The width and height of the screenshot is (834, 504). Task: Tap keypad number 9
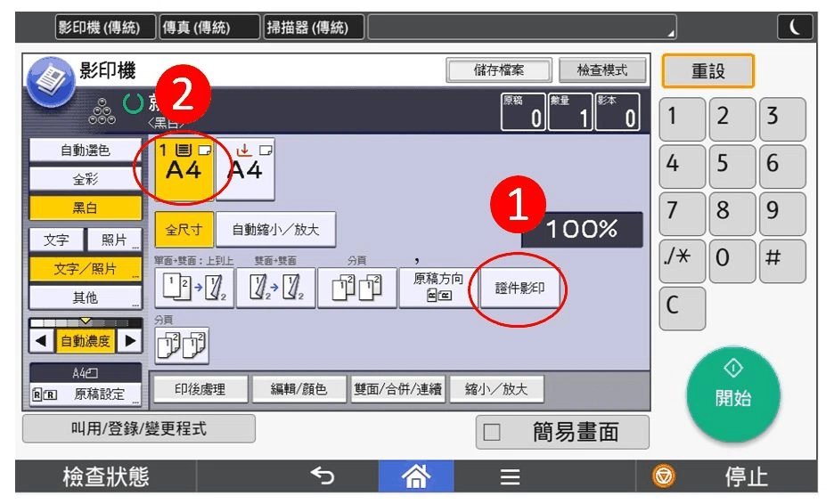782,213
